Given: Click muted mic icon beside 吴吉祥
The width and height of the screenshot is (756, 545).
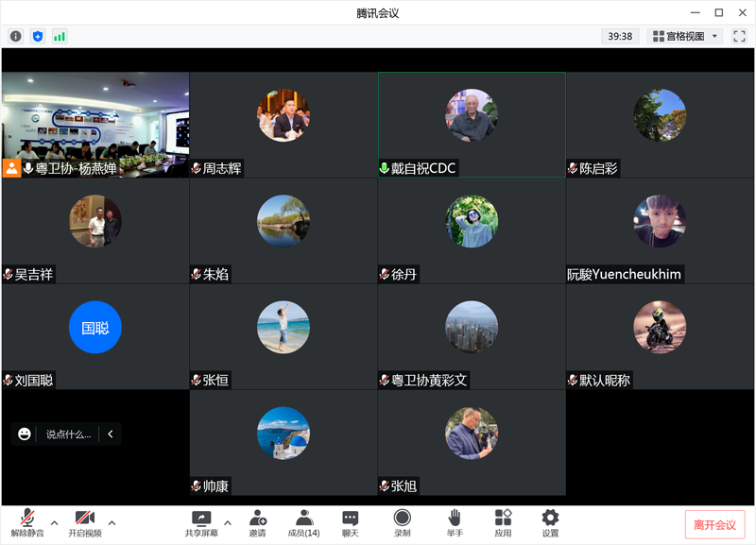Looking at the screenshot, I should [x=9, y=274].
